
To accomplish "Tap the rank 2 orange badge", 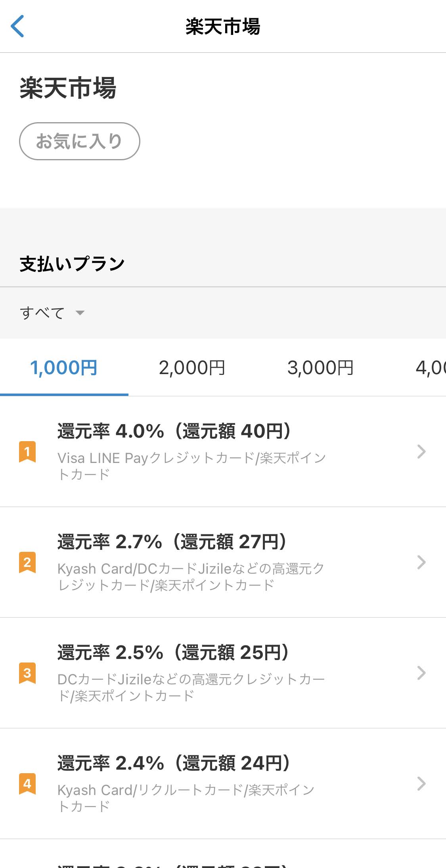I will pos(27,562).
